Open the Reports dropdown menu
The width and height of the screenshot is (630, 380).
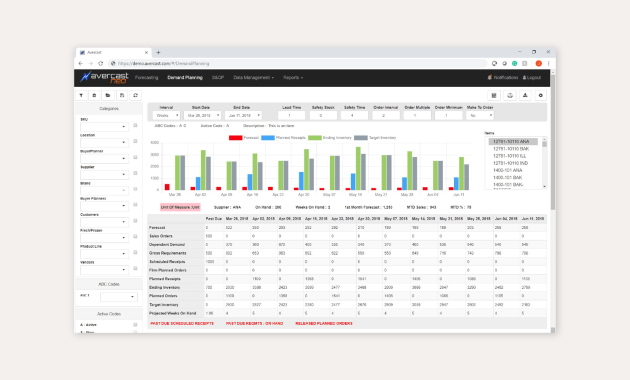[293, 78]
